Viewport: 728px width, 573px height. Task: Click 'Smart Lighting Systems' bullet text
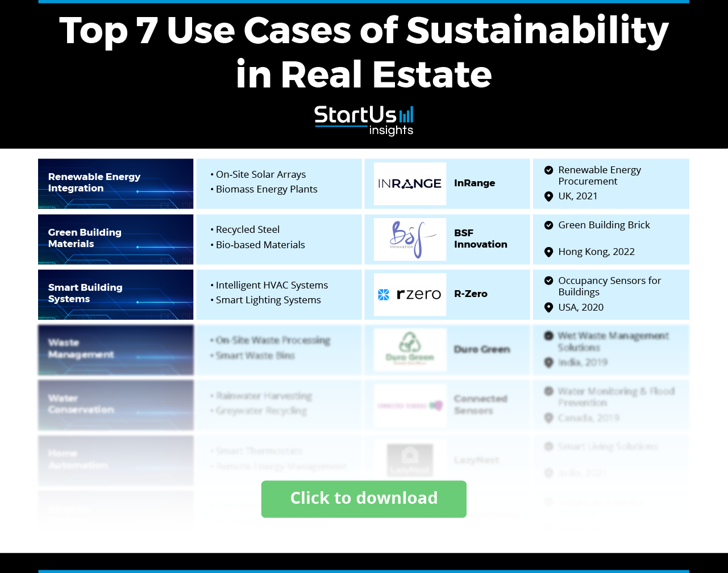pyautogui.click(x=268, y=300)
